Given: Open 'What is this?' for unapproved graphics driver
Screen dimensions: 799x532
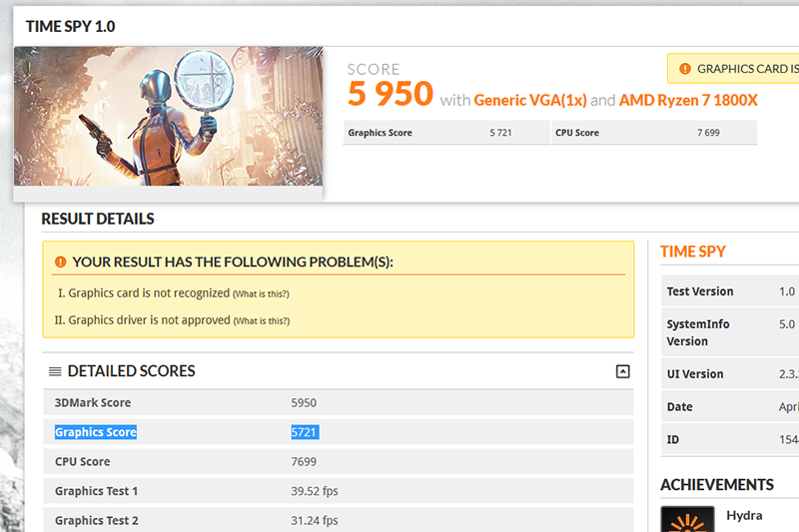Looking at the screenshot, I should tap(262, 321).
